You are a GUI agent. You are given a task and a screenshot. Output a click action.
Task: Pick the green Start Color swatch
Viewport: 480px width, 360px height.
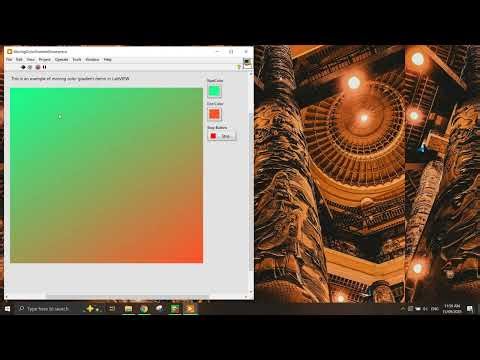214,91
